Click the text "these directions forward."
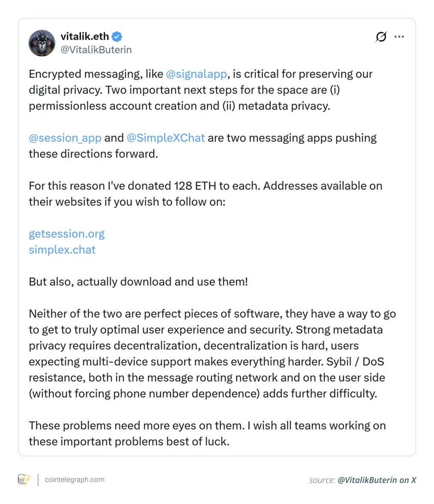 (93, 154)
